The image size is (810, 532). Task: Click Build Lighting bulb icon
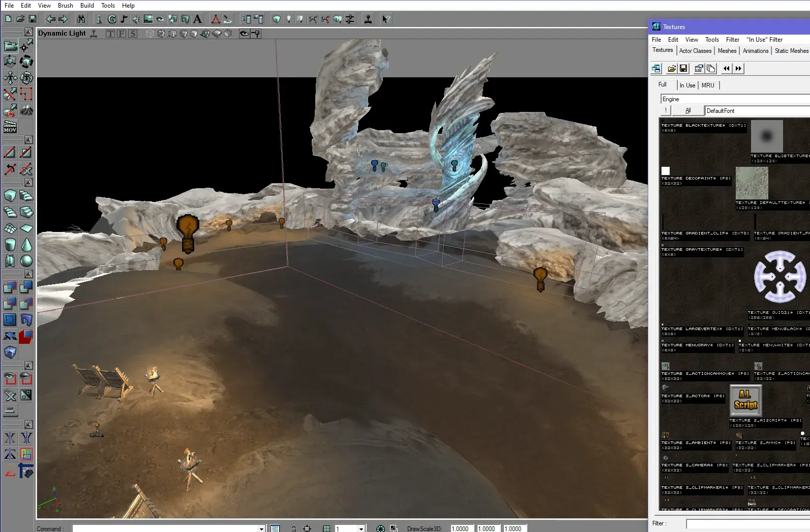click(x=288, y=19)
